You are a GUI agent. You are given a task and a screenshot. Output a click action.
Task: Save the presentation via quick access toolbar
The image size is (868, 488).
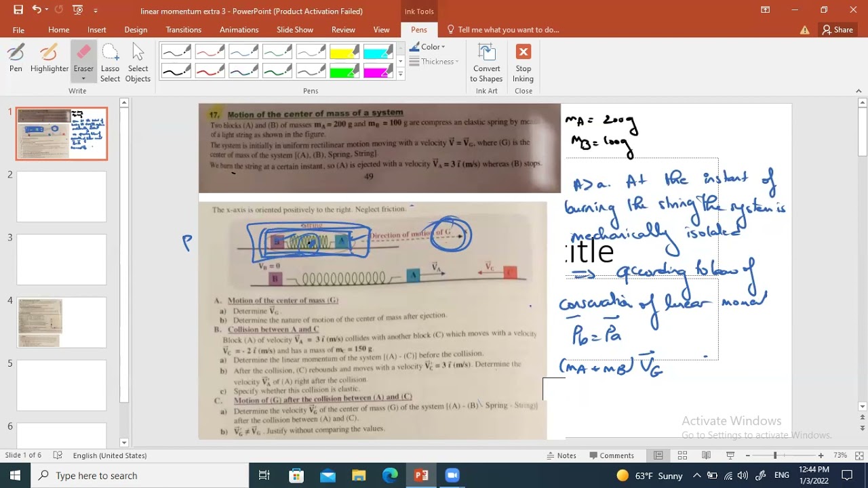[18, 10]
